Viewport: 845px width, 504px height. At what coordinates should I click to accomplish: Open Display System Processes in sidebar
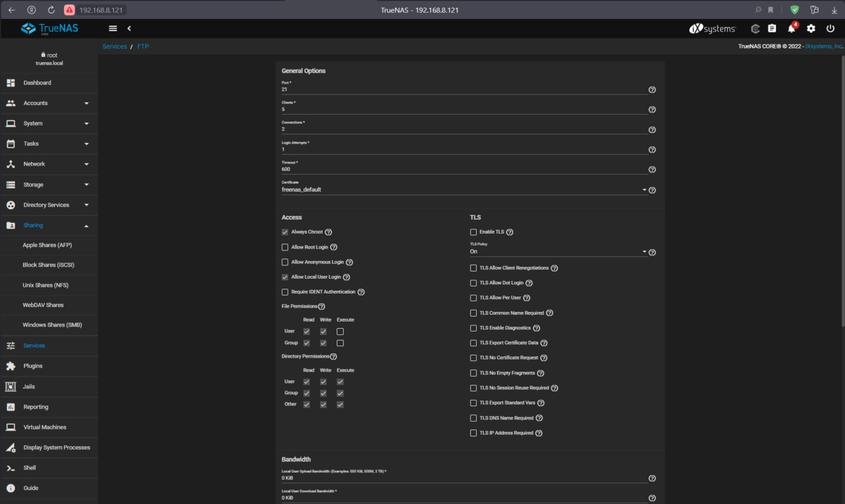click(49, 448)
